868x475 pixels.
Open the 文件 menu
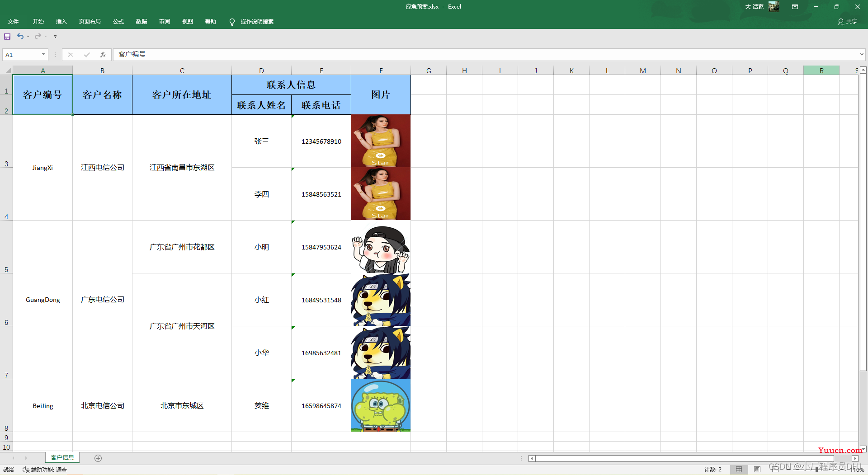click(x=13, y=22)
